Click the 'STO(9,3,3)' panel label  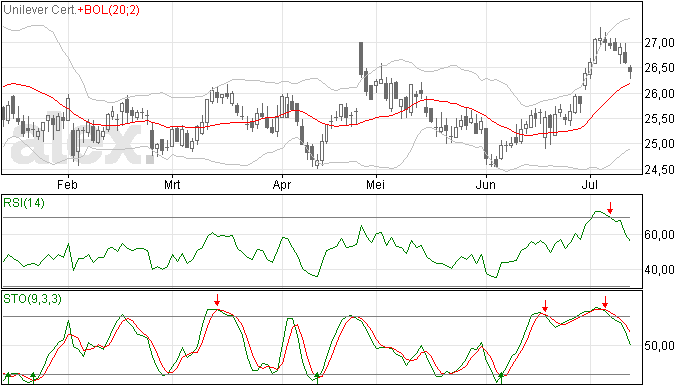point(33,299)
